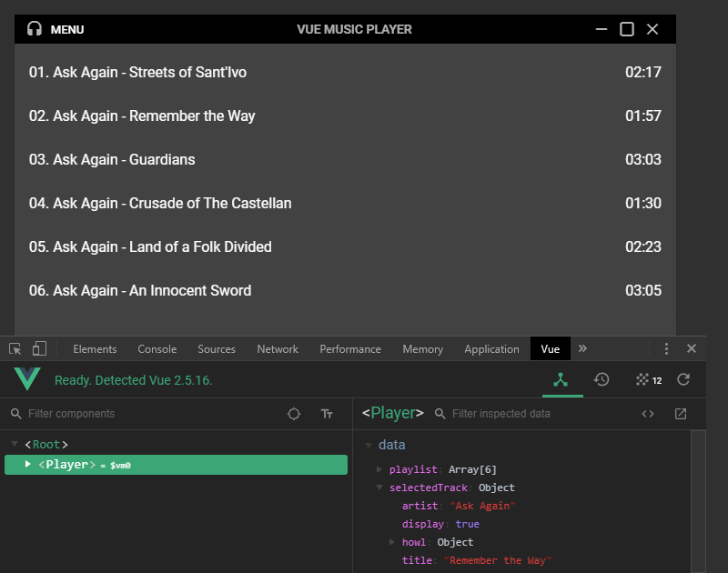Click the select component in page target icon

click(x=294, y=414)
